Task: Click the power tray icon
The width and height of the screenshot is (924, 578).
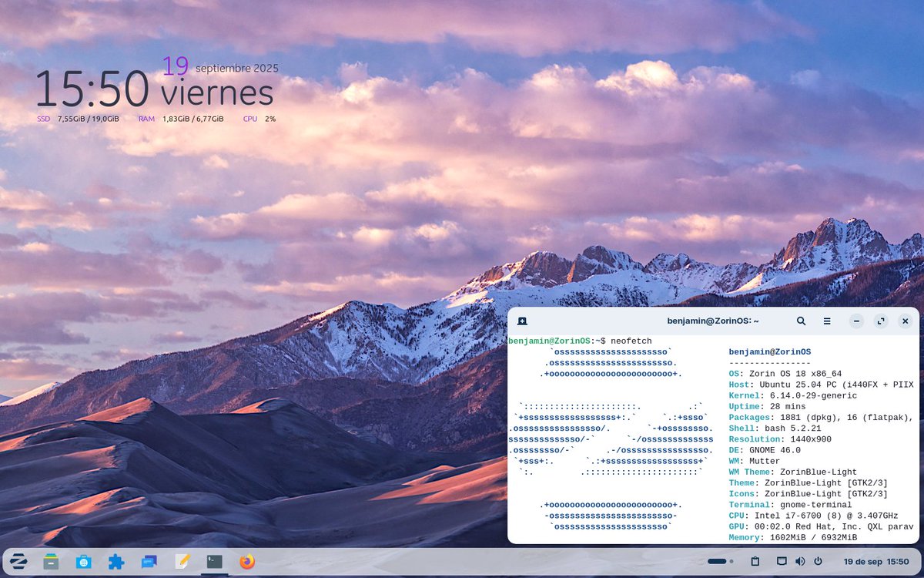Action: point(818,561)
